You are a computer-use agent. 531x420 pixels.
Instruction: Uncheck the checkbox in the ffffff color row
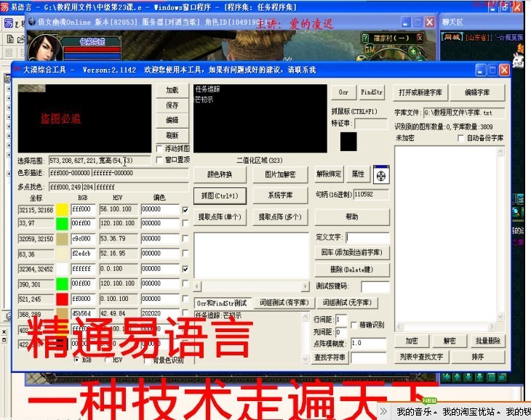click(185, 269)
